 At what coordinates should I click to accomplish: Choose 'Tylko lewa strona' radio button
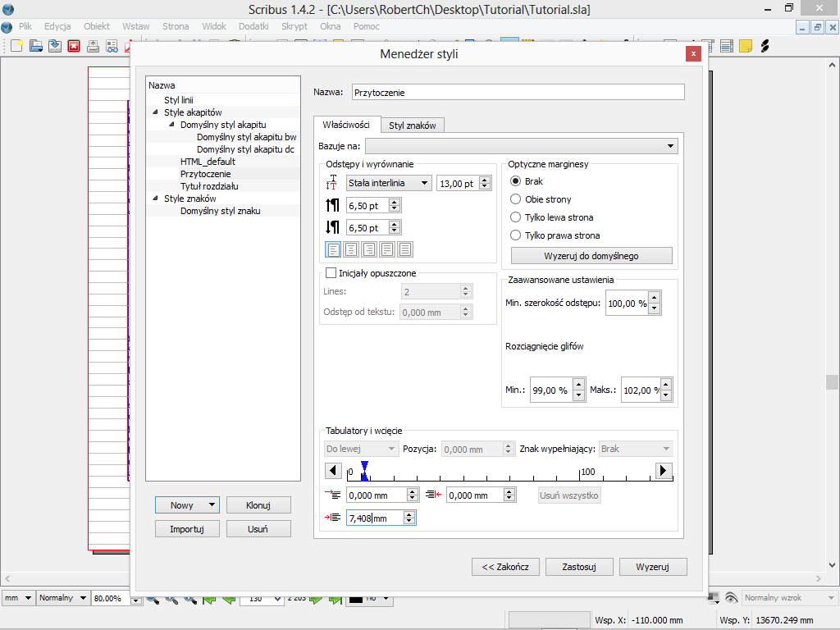[516, 217]
